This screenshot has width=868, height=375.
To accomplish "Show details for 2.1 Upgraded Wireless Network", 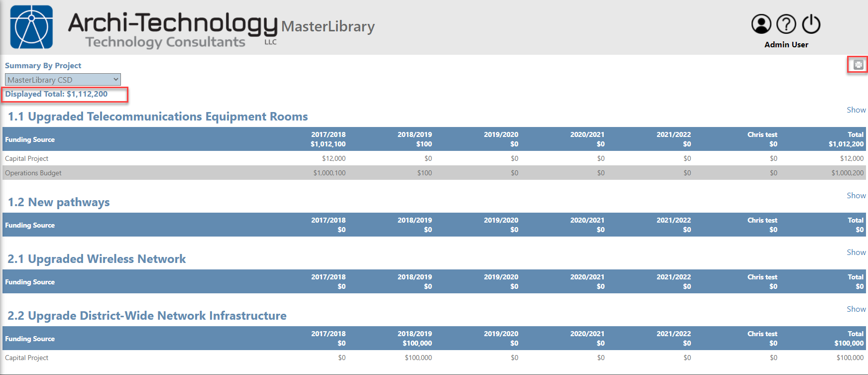I will [856, 252].
